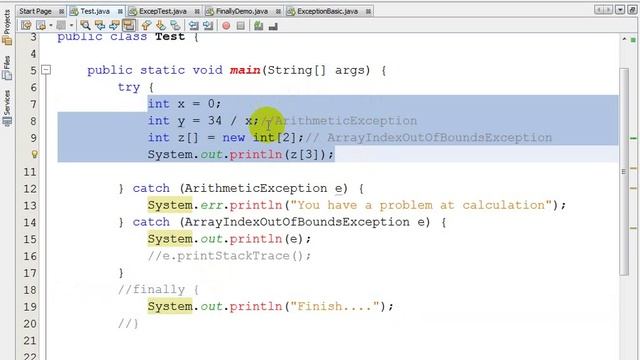
Task: Click the commented //e.printStackTrace(); line
Action: (229, 256)
